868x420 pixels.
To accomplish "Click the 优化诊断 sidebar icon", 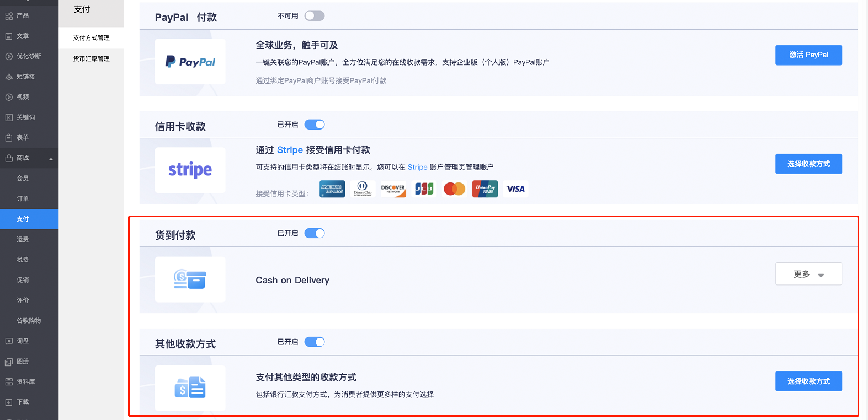I will click(x=9, y=56).
